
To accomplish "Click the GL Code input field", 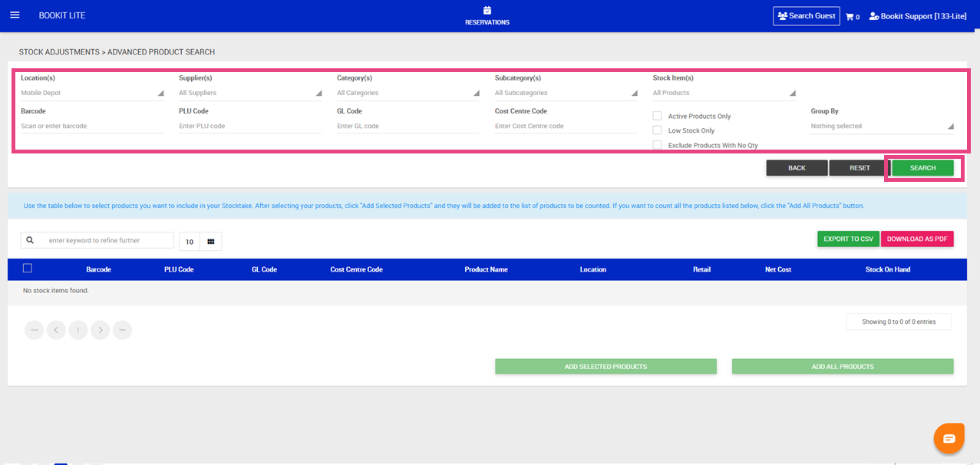I will click(408, 126).
